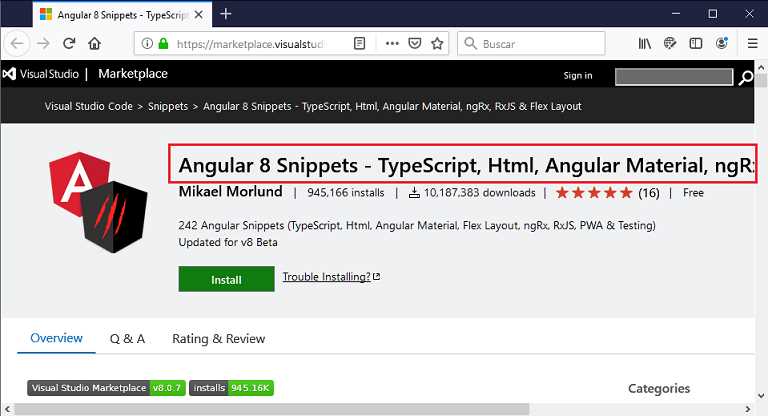This screenshot has height=416, width=768.
Task: Click the '242 Angular Snippets' description text
Action: 417,225
